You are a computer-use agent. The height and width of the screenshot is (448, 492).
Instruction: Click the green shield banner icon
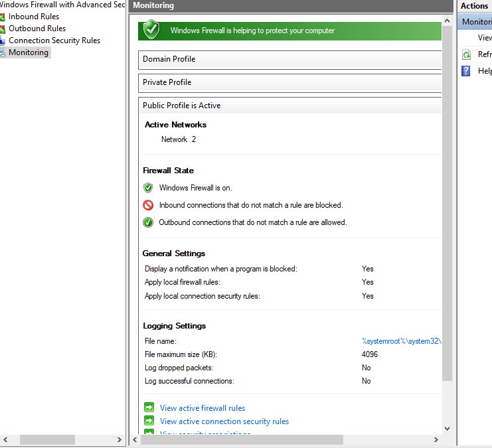coord(151,29)
